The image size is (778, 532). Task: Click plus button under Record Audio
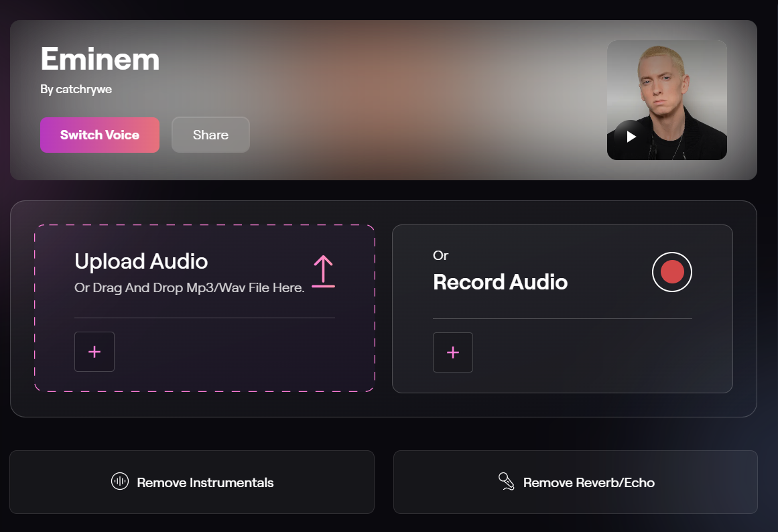[453, 352]
